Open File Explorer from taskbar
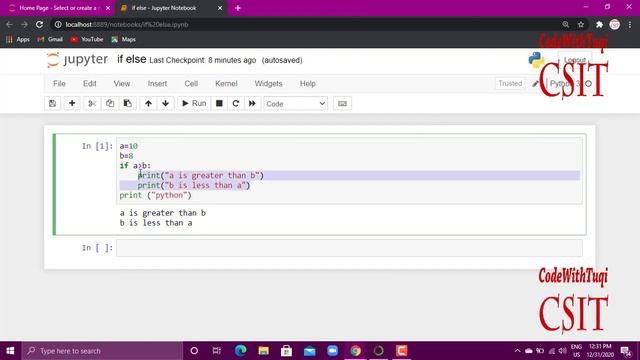The height and width of the screenshot is (360, 640). [x=264, y=351]
